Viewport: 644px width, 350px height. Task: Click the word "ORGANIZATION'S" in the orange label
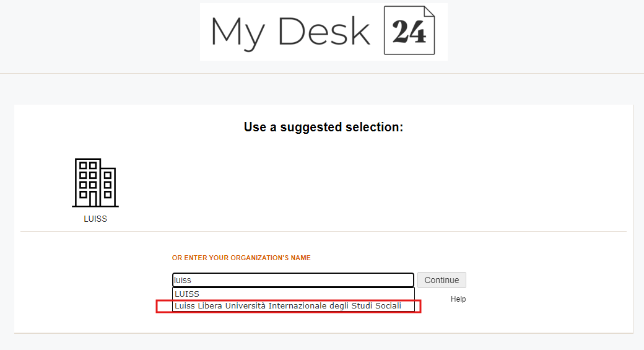[262, 258]
